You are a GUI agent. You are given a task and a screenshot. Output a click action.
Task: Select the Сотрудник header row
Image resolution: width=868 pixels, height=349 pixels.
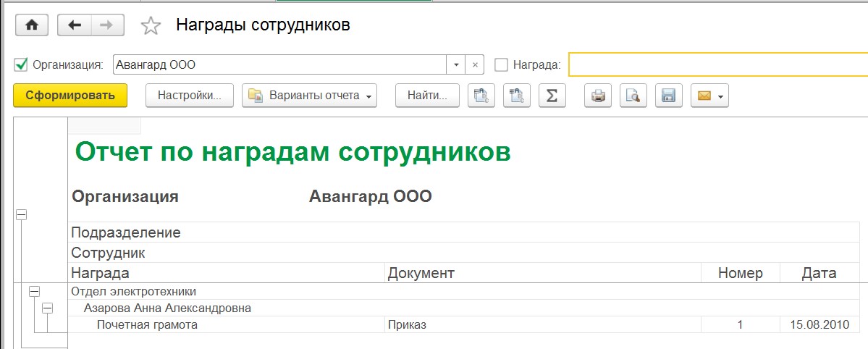click(464, 253)
